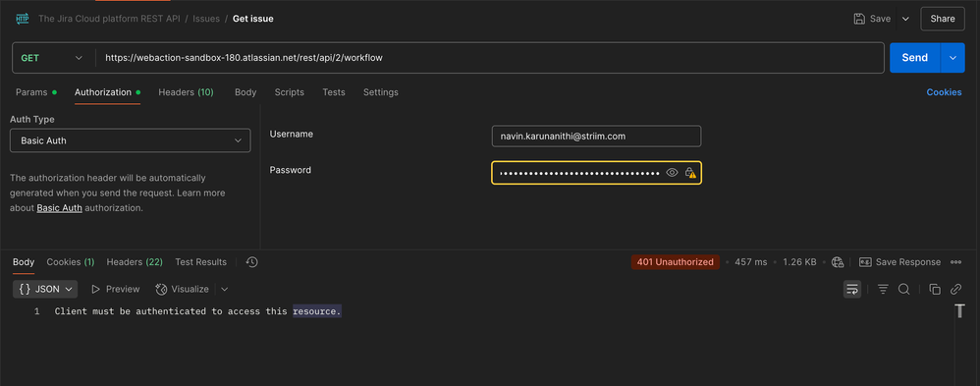Click the 401 Unauthorized status badge
Image resolution: width=980 pixels, height=386 pixels.
[675, 262]
